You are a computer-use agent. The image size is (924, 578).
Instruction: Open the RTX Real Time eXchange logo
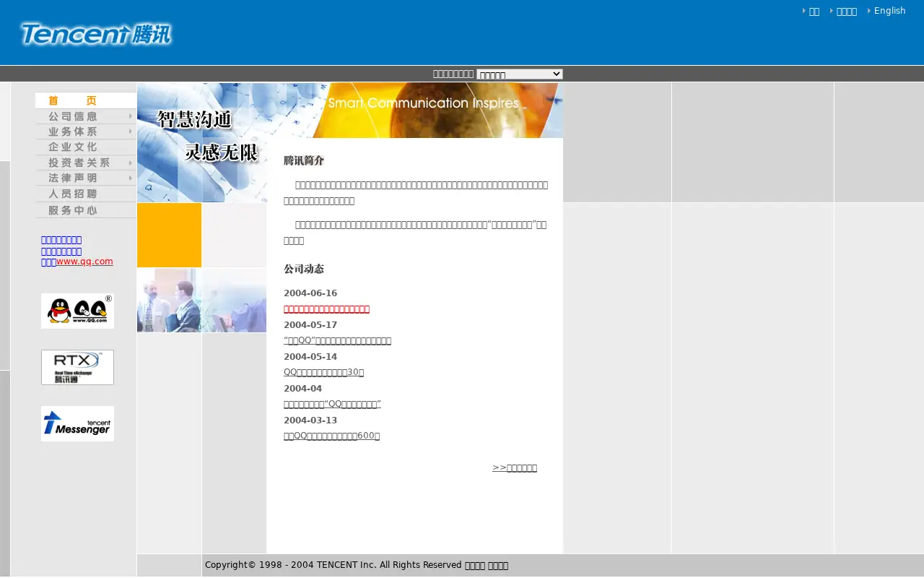pyautogui.click(x=77, y=367)
